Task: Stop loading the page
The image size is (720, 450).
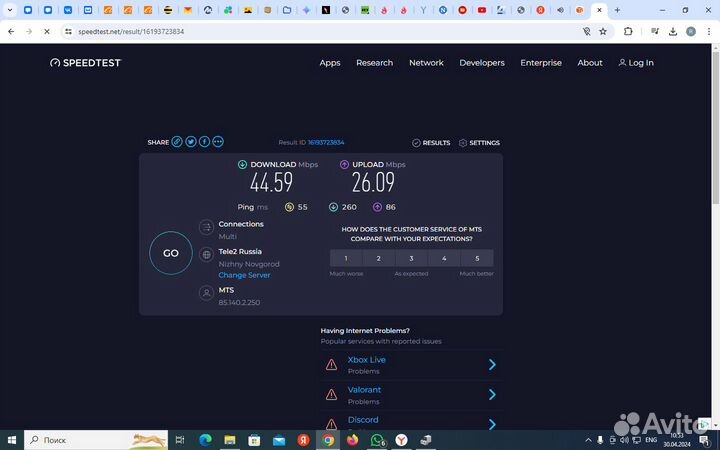Action: 47,31
